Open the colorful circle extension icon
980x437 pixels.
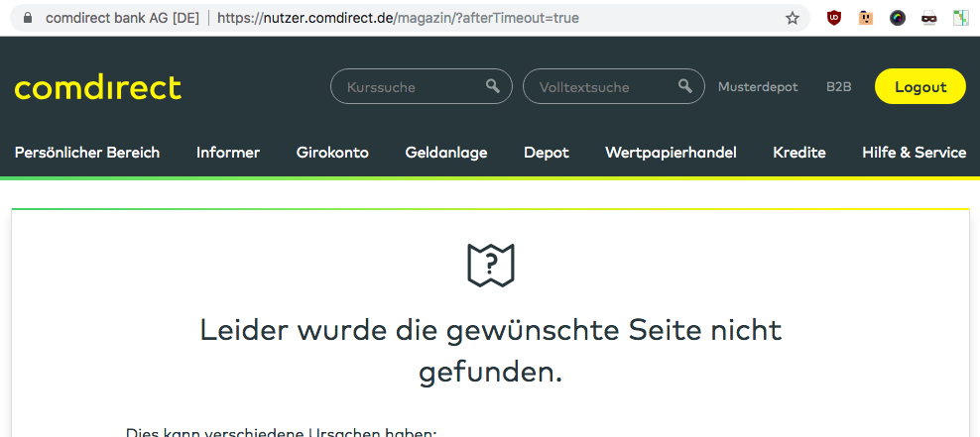[x=898, y=18]
